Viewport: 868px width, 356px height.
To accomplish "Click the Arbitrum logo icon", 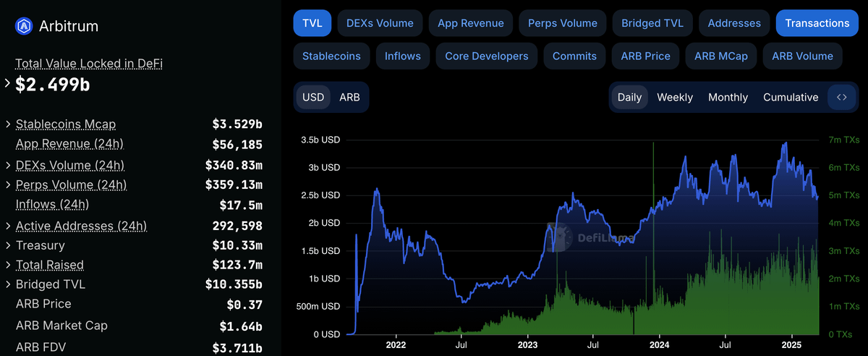I will pos(25,27).
